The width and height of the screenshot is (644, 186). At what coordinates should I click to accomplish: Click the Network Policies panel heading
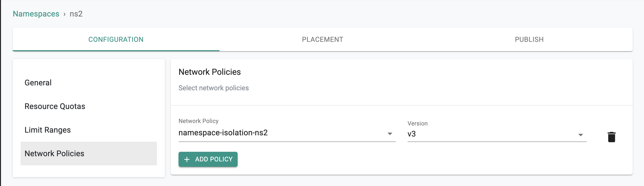click(209, 72)
